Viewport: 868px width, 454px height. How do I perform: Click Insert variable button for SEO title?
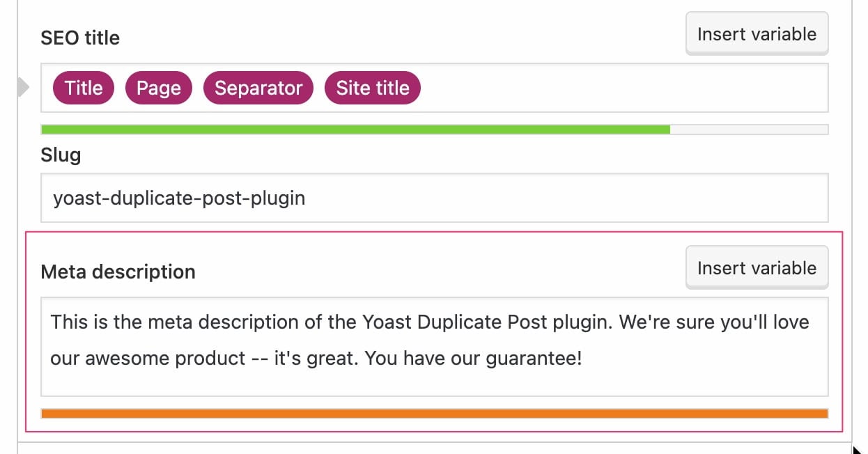coord(757,34)
